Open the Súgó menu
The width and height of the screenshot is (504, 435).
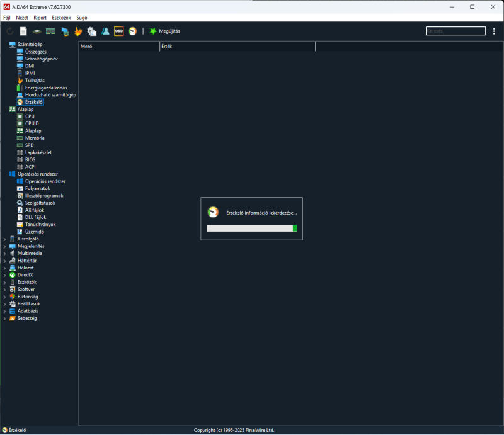tap(82, 18)
